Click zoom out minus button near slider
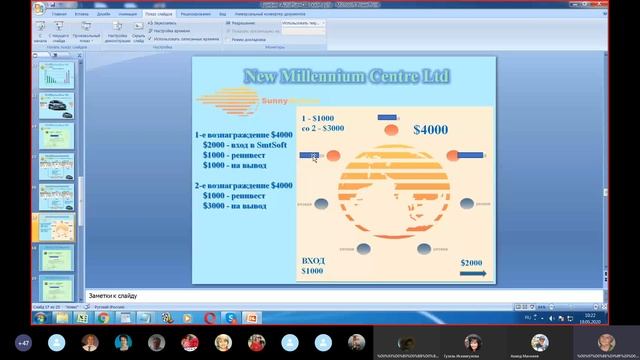Viewport: 640px width, 360px height. pos(551,307)
